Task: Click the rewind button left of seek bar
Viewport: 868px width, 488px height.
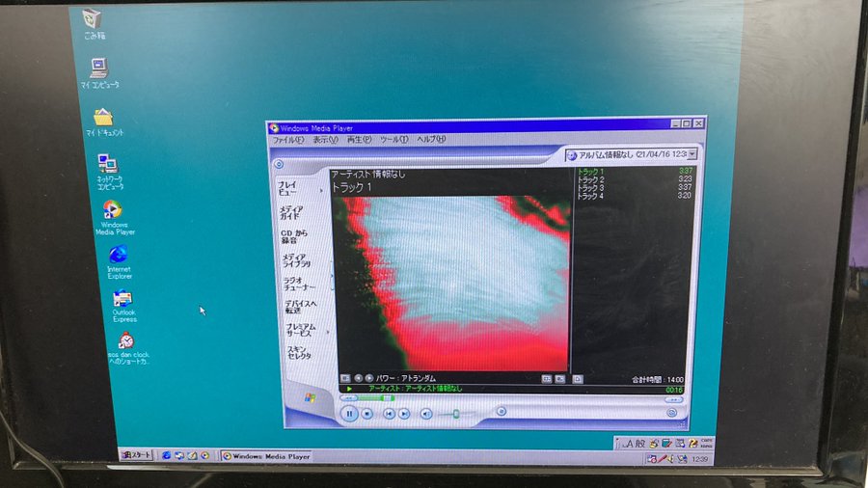Action: (x=348, y=398)
